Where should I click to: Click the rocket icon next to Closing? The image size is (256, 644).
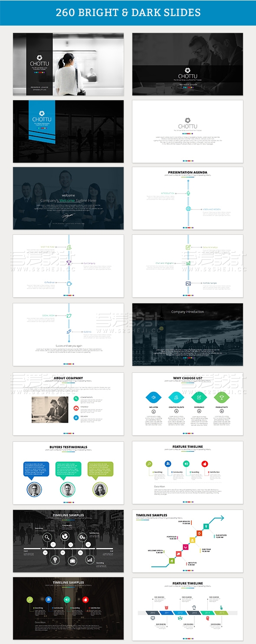[69, 332]
